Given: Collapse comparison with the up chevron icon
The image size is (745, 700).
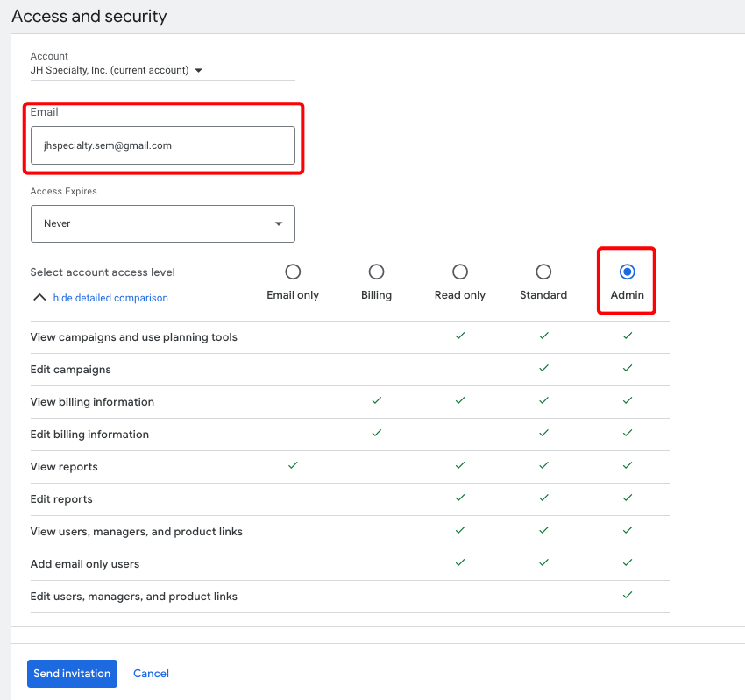Looking at the screenshot, I should pos(39,297).
